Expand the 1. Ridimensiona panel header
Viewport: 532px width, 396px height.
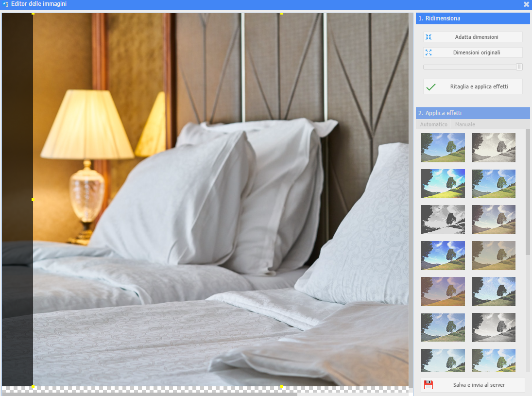click(472, 18)
